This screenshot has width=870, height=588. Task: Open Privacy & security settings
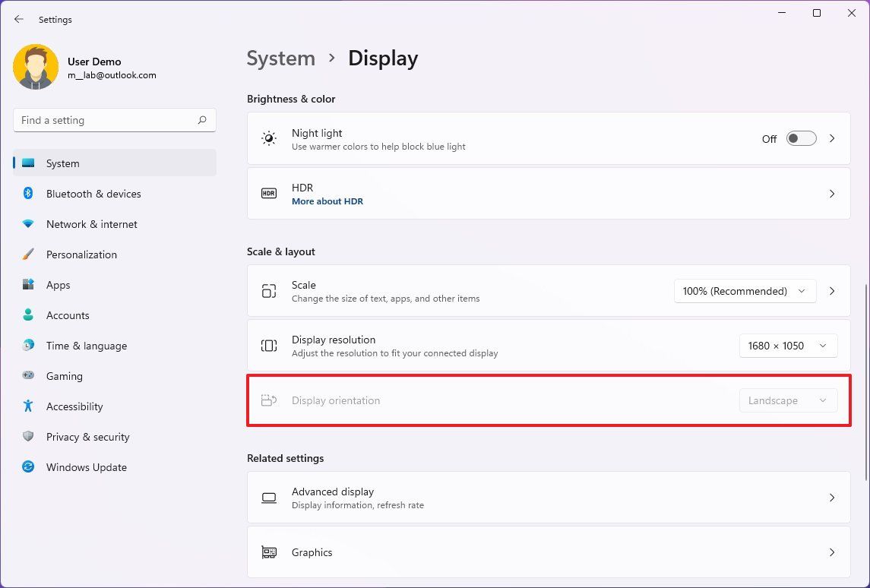(87, 437)
